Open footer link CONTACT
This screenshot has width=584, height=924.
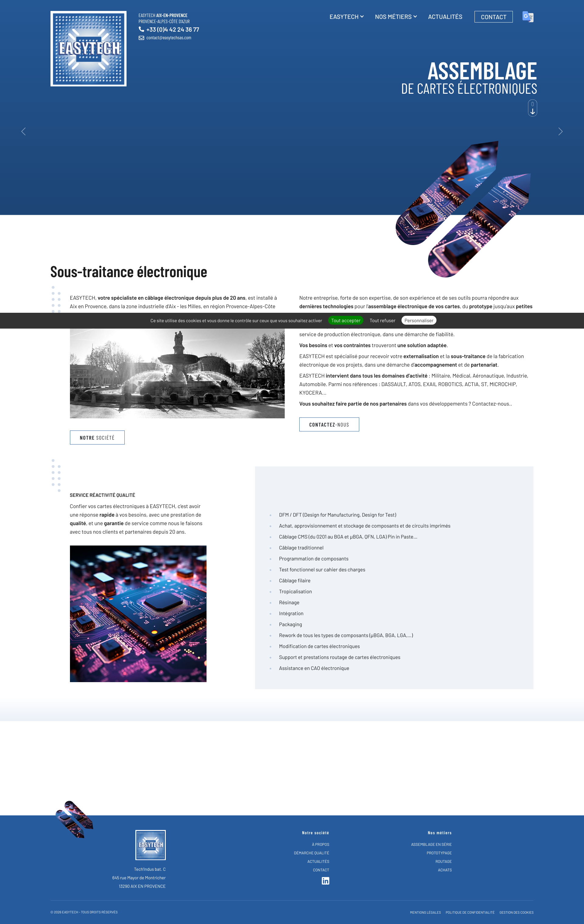pos(321,870)
